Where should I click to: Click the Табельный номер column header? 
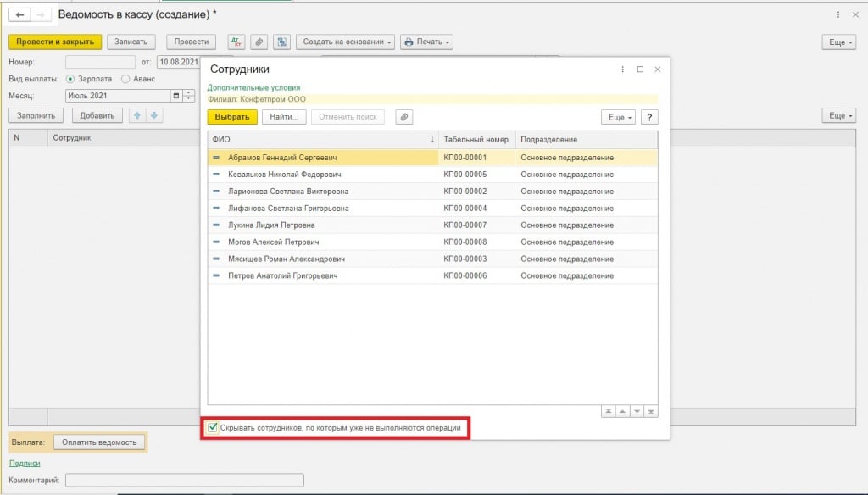pos(476,139)
